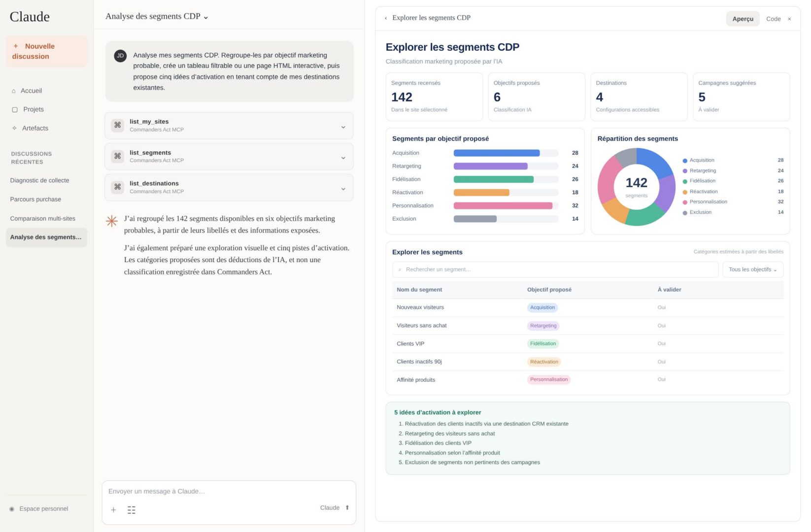Image resolution: width=811 pixels, height=532 pixels.
Task: Click the list_destinations command icon
Action: coord(118,187)
